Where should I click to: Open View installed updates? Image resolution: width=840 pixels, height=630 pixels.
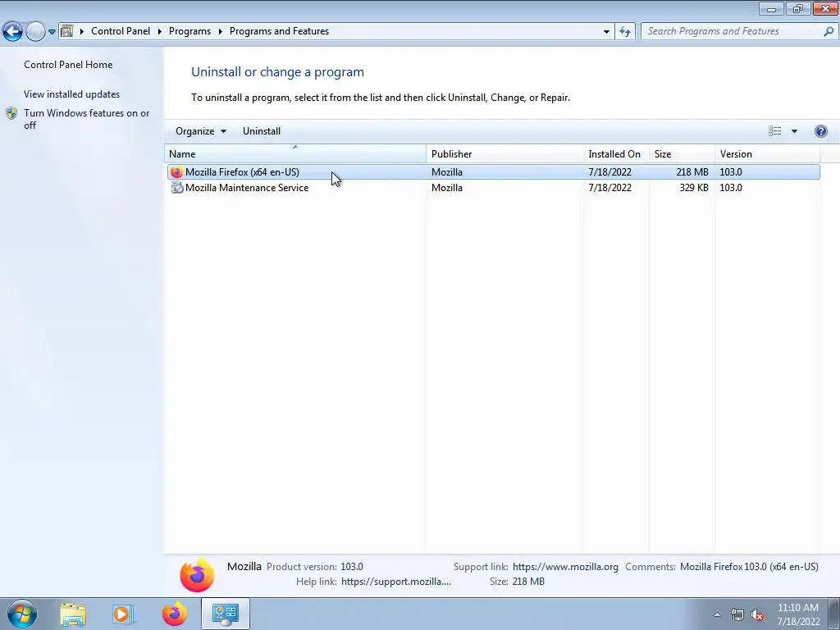72,94
